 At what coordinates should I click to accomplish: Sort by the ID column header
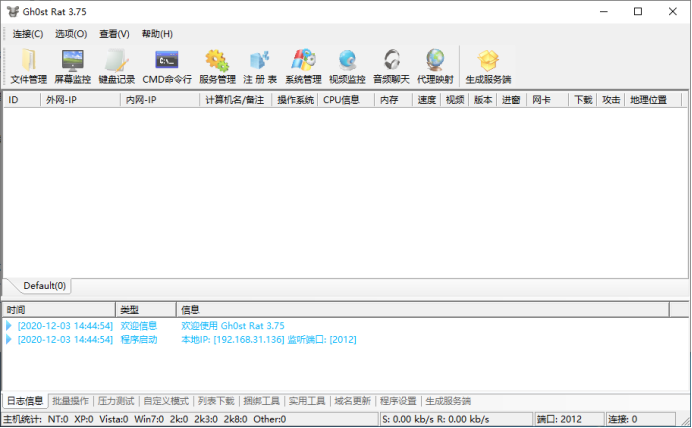(x=22, y=100)
